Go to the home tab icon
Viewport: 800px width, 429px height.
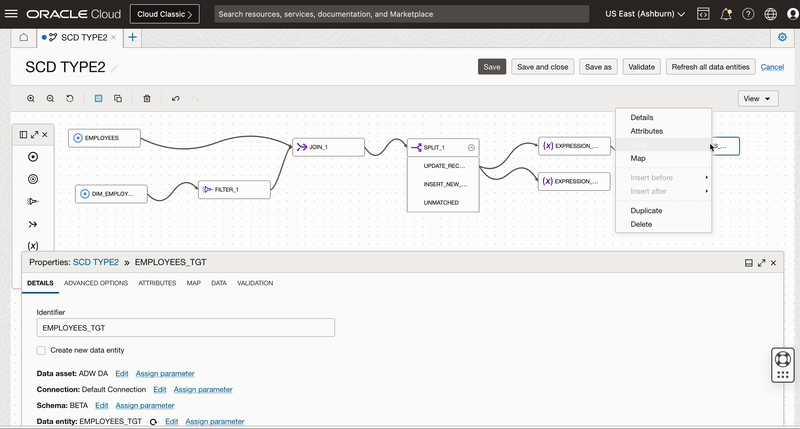click(x=23, y=37)
